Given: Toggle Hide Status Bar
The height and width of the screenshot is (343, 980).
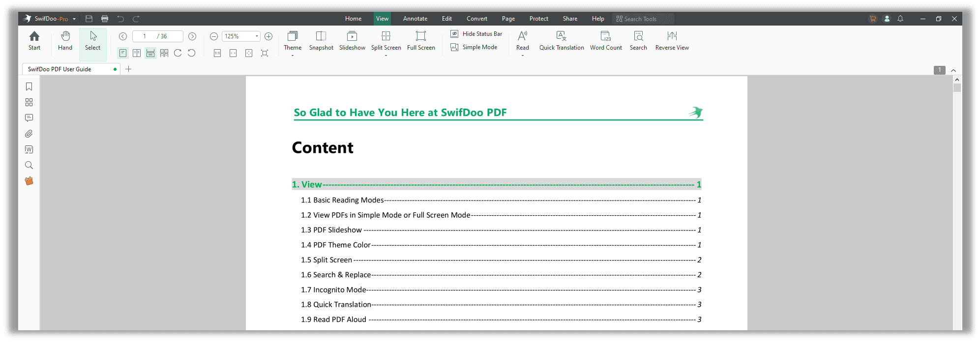Looking at the screenshot, I should tap(476, 34).
